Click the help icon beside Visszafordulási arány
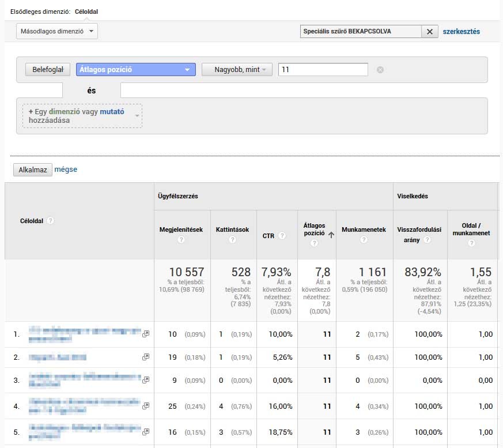 pyautogui.click(x=427, y=239)
